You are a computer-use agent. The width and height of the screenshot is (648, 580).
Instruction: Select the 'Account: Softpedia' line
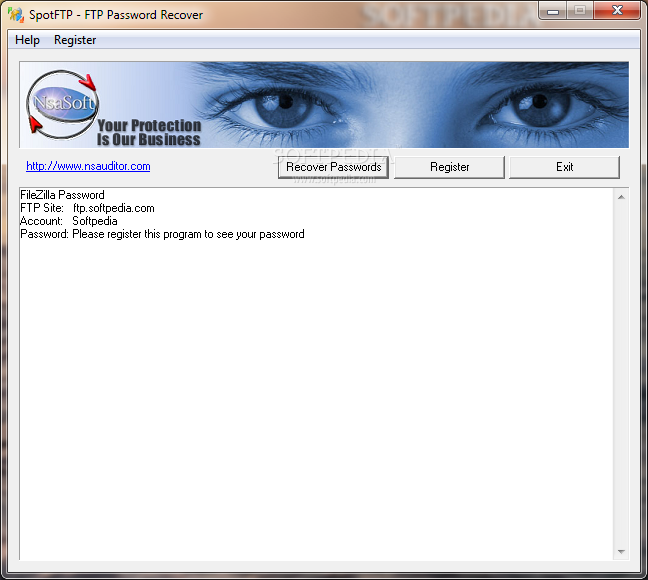(x=69, y=221)
